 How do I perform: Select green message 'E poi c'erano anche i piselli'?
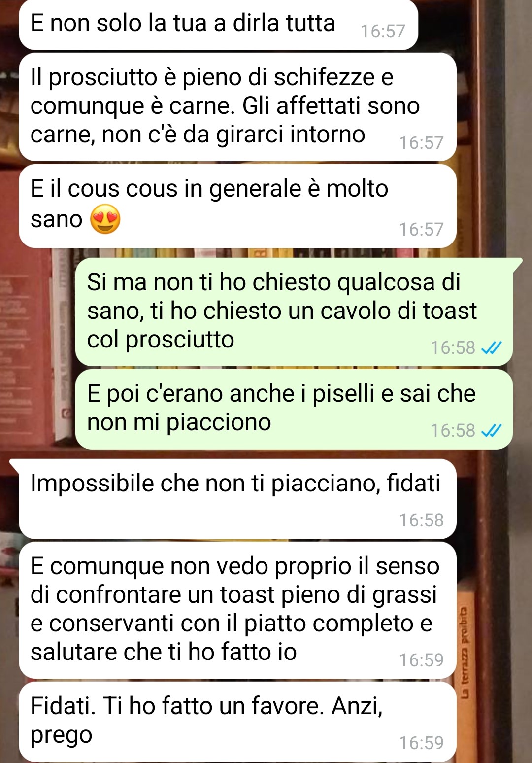click(x=294, y=409)
